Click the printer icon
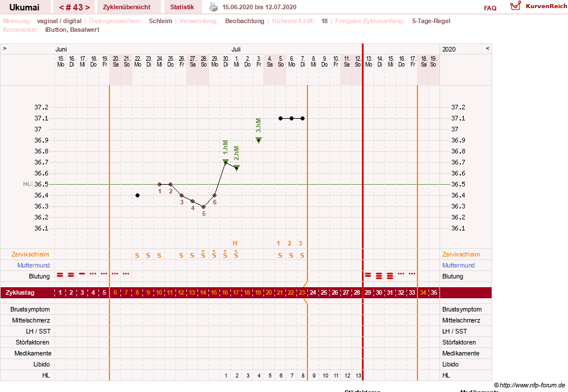This screenshot has height=392, width=568. pyautogui.click(x=214, y=7)
